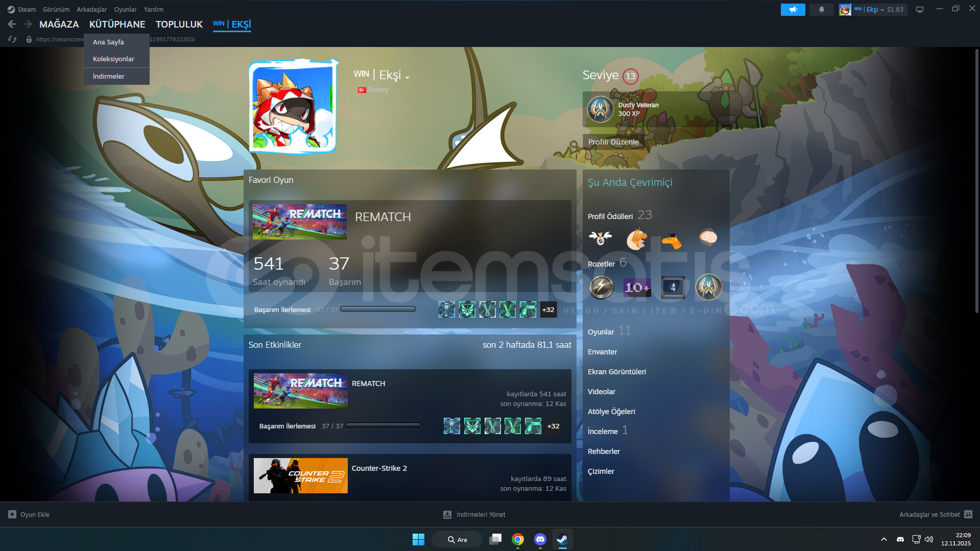
Task: Open the account menu in the title bar
Action: click(x=873, y=9)
